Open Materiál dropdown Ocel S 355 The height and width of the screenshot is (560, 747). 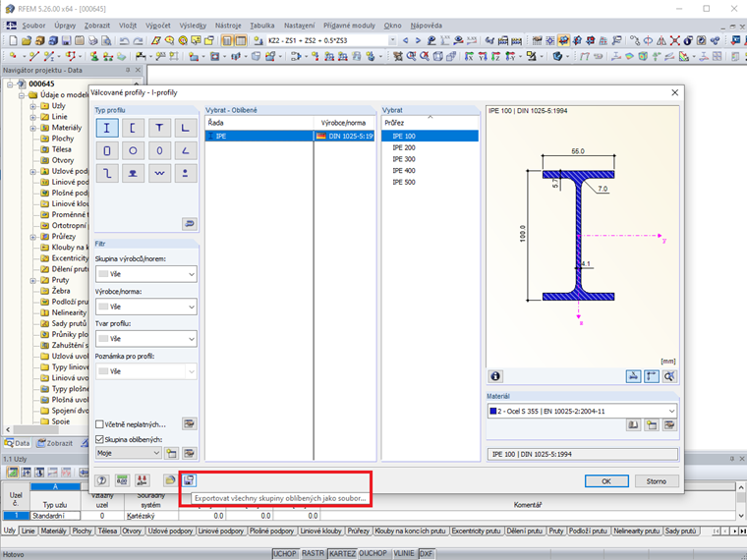point(582,411)
